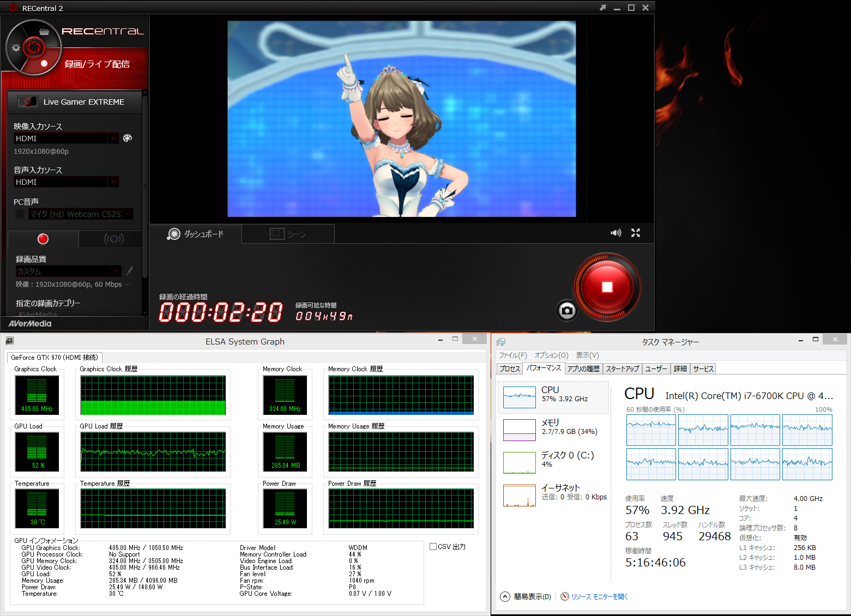Viewport: 851px width, 616px height.
Task: Expand the 音声入力ソース HDMI dropdown
Action: 113,182
